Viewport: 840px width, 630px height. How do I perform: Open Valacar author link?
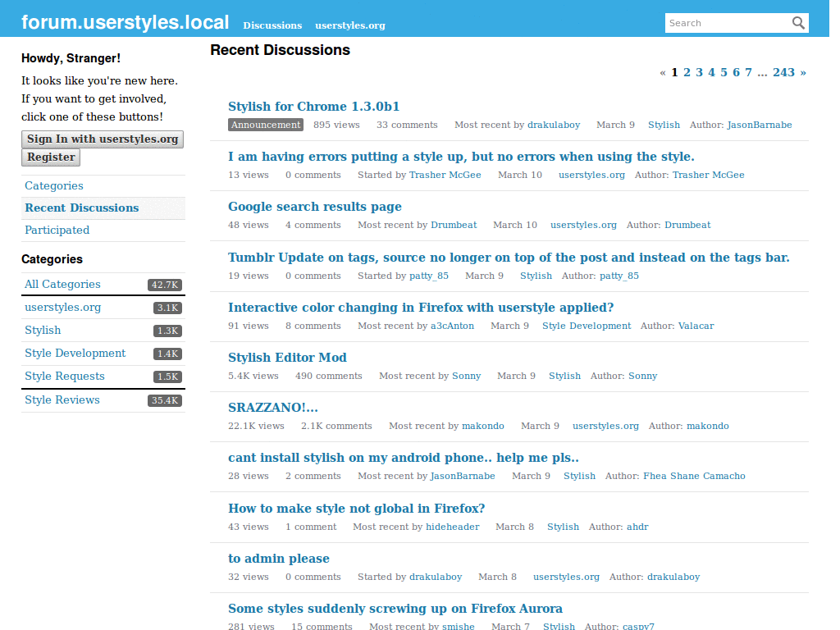click(696, 326)
